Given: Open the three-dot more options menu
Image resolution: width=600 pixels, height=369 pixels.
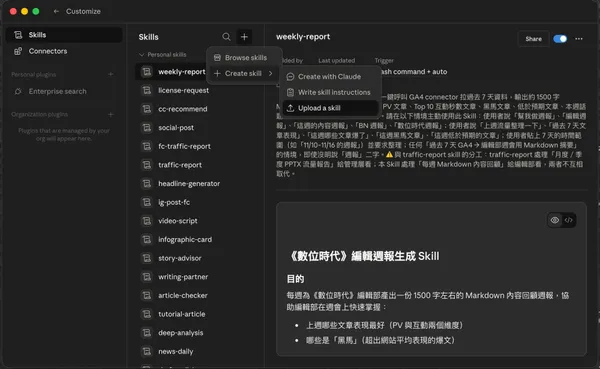Looking at the screenshot, I should 579,39.
